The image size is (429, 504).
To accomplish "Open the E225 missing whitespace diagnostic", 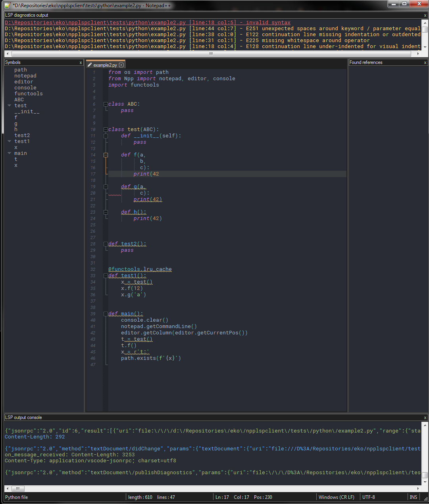I will pyautogui.click(x=187, y=41).
